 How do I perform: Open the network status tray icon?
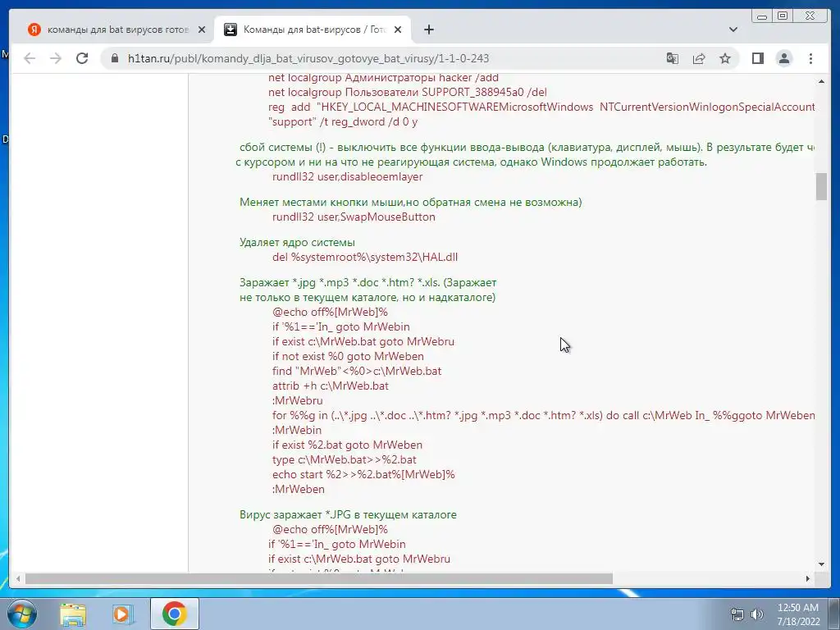pyautogui.click(x=737, y=614)
